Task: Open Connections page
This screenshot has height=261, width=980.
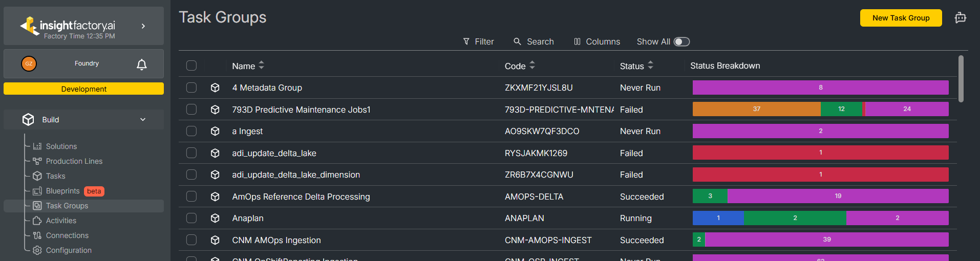Action: pos(67,235)
